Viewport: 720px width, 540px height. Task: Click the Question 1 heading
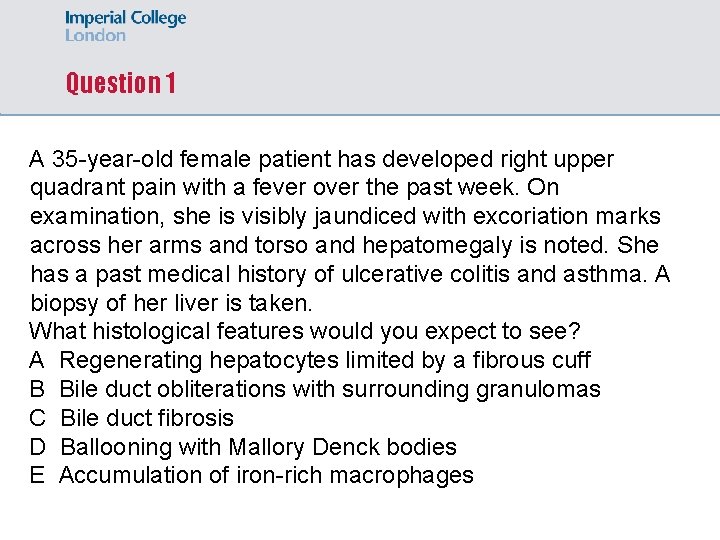120,83
